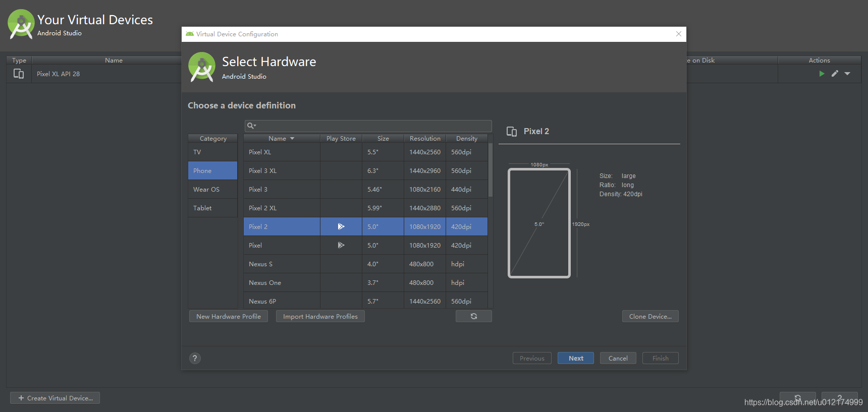This screenshot has height=412, width=868.
Task: Select the Pixel device row by name
Action: [255, 245]
